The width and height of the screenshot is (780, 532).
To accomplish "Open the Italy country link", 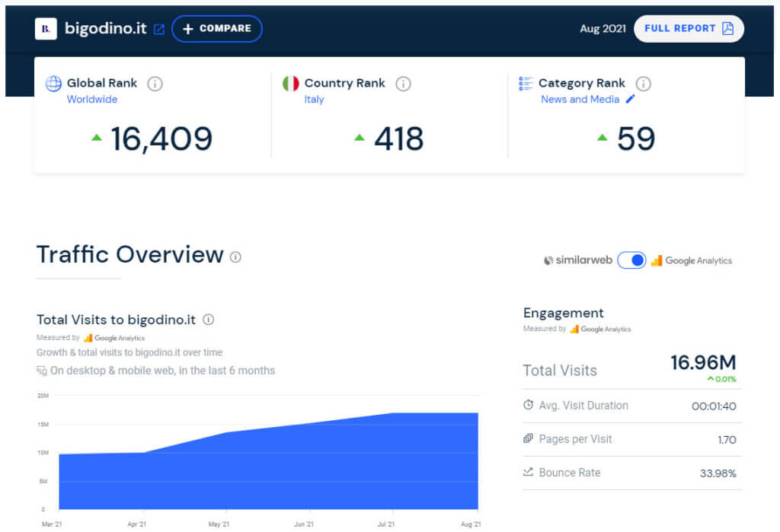I will [314, 100].
